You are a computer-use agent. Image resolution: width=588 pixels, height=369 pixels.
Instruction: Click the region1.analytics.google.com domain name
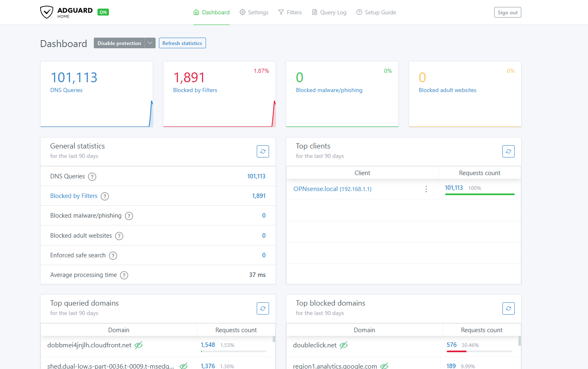(x=335, y=366)
